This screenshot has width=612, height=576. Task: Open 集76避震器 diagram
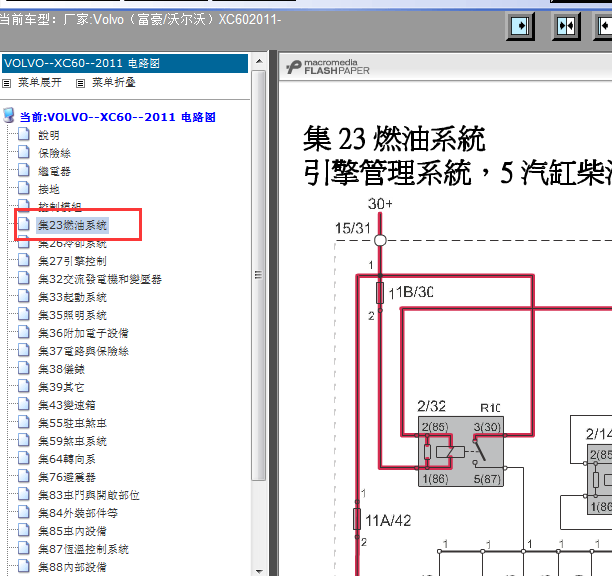pos(67,477)
